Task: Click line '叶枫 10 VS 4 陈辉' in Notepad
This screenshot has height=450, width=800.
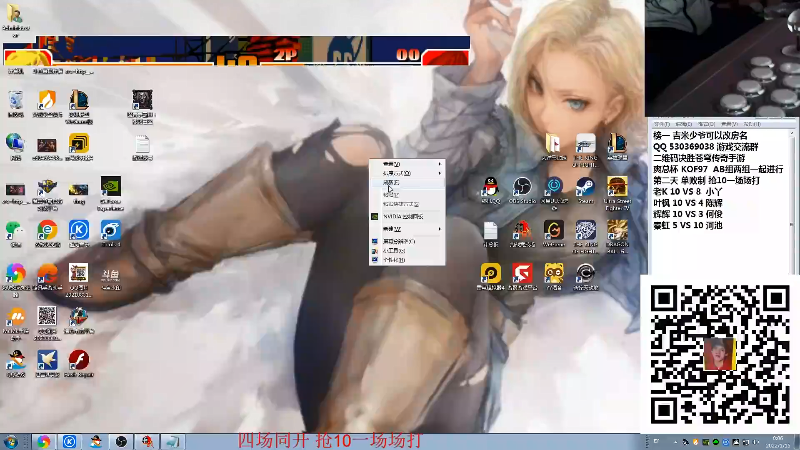Action: click(688, 203)
